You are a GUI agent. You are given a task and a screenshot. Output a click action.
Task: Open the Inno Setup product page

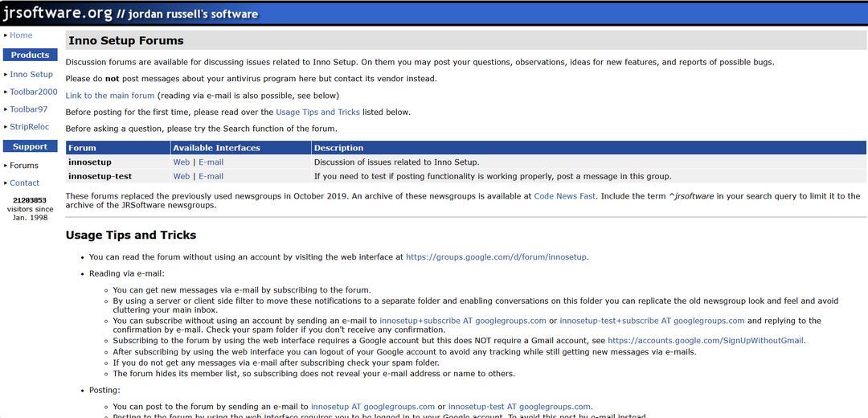coord(31,75)
